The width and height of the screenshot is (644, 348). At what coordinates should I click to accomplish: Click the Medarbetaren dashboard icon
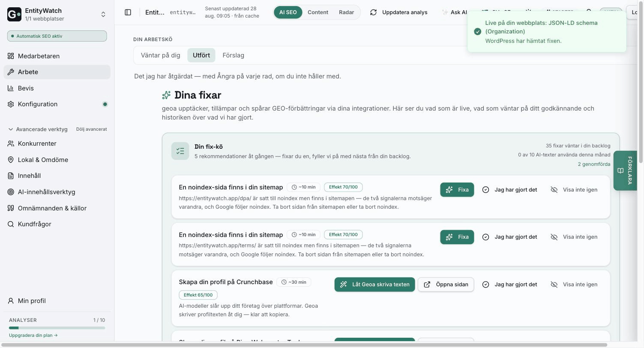[11, 56]
